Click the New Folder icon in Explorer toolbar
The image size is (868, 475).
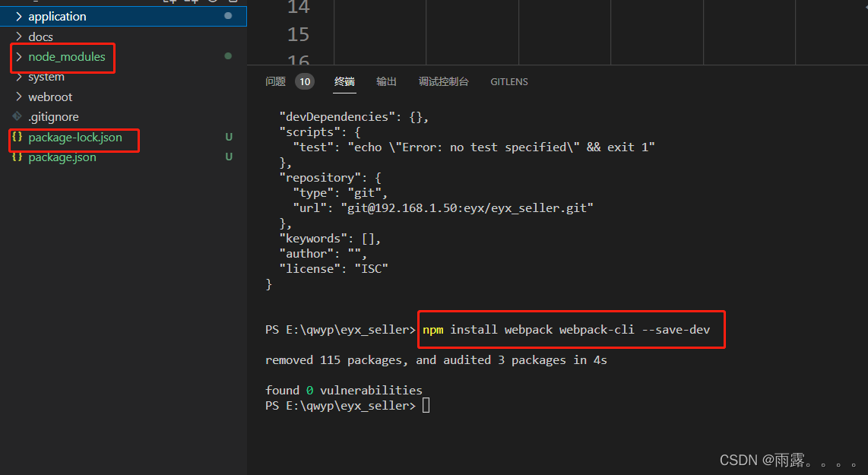click(x=190, y=2)
